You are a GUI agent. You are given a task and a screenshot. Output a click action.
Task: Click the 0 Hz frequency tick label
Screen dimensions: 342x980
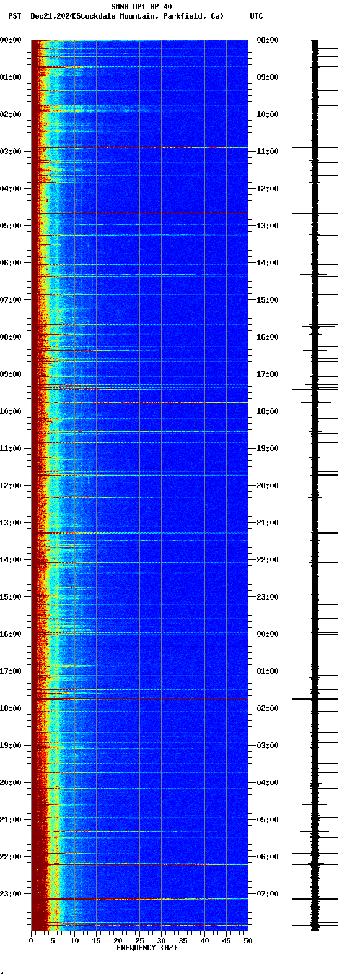31,941
